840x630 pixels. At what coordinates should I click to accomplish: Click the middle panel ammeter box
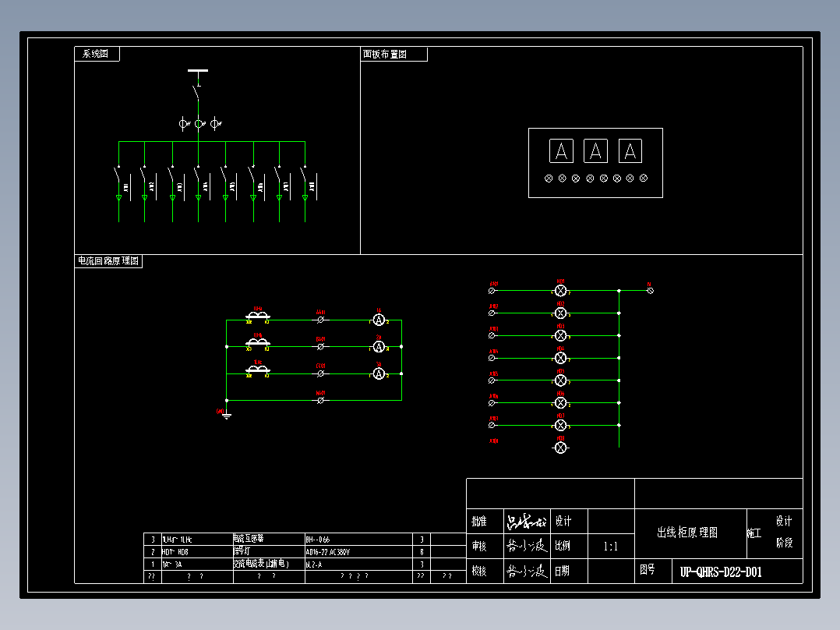point(595,150)
